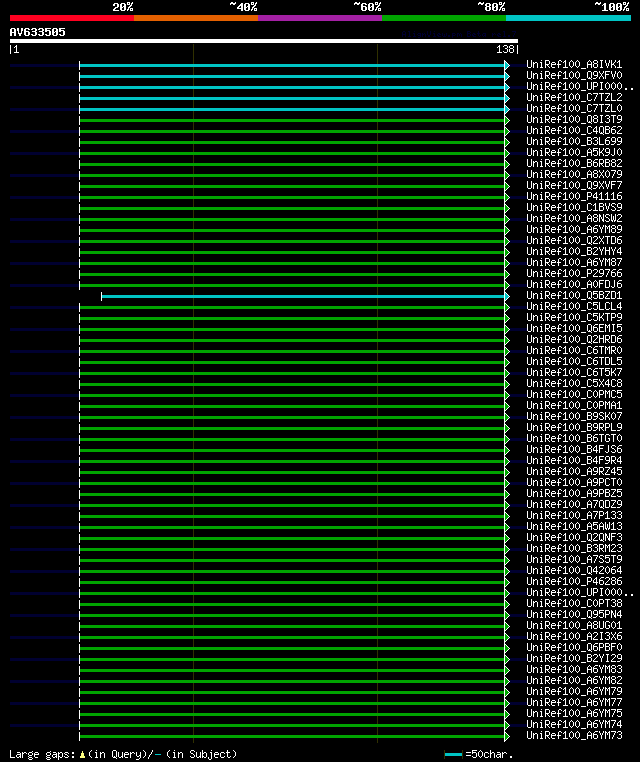Select hit label UniRef100_C5X4C8
The width and height of the screenshot is (640, 762).
(x=574, y=383)
